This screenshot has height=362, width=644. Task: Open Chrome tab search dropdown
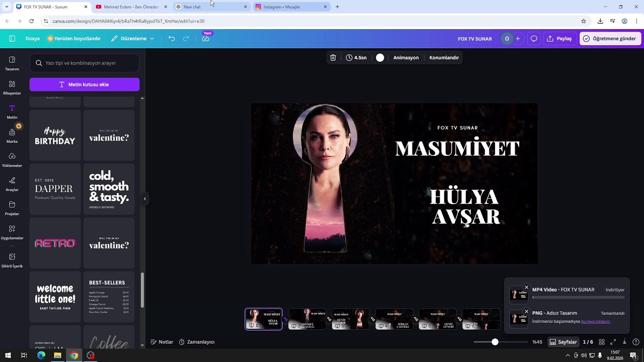7,7
